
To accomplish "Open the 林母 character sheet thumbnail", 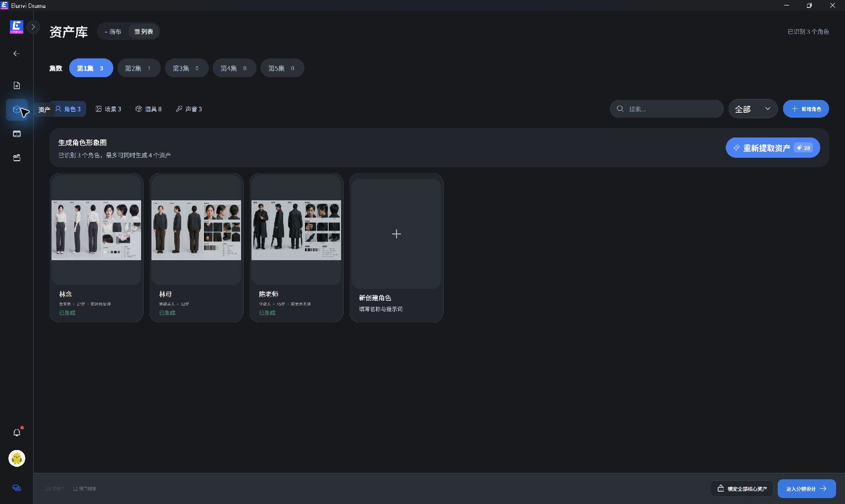I will (x=196, y=230).
